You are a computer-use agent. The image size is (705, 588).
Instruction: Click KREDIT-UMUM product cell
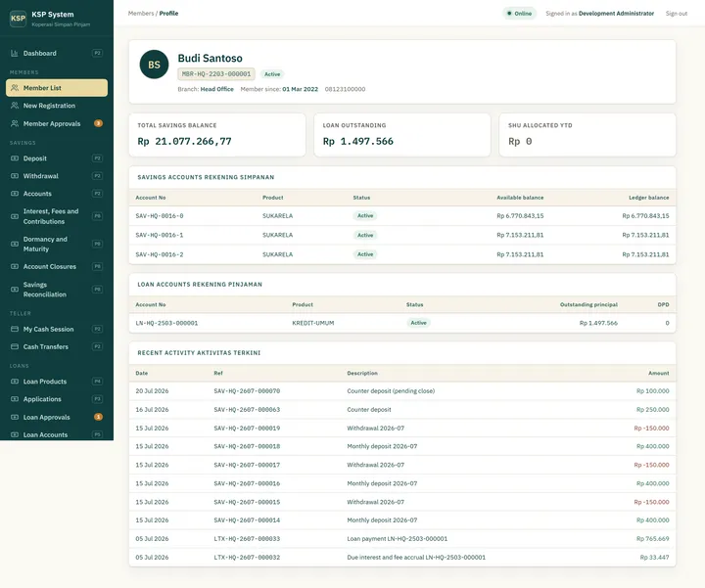pos(313,323)
